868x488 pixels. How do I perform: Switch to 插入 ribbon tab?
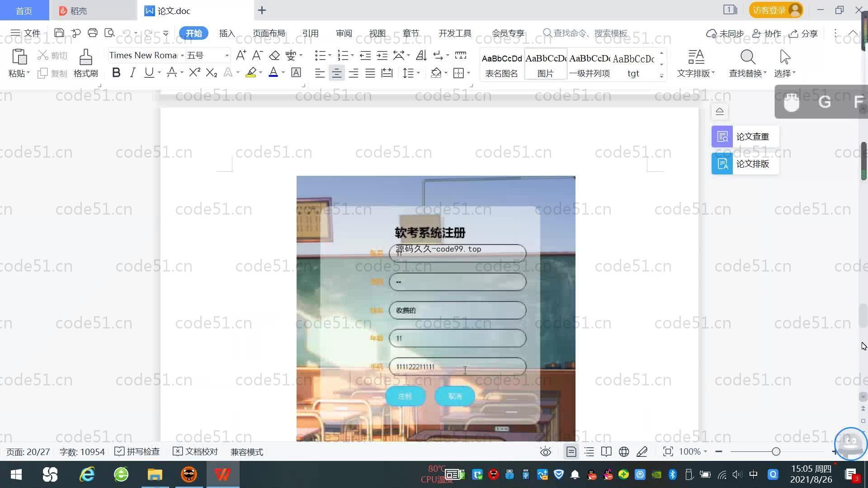coord(227,33)
